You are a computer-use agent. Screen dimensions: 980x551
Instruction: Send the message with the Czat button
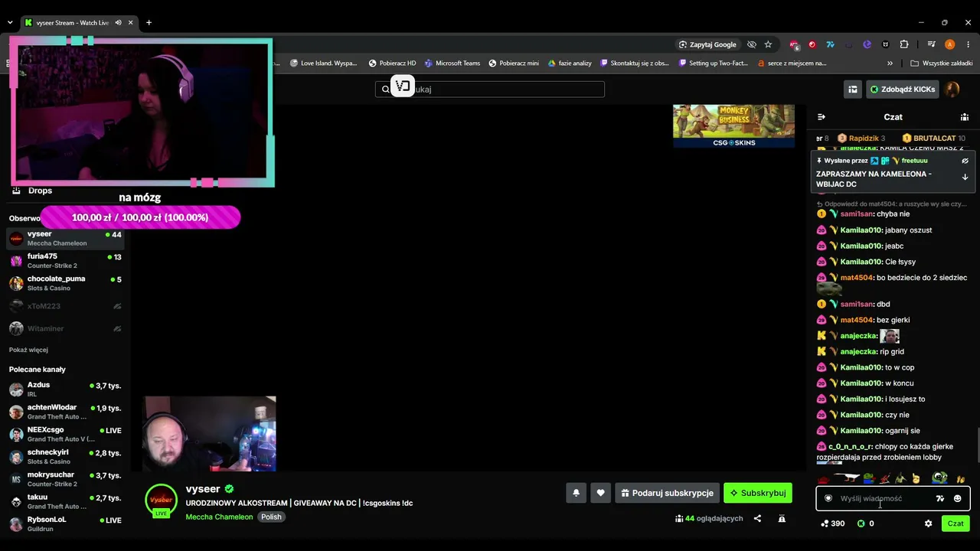(x=955, y=523)
